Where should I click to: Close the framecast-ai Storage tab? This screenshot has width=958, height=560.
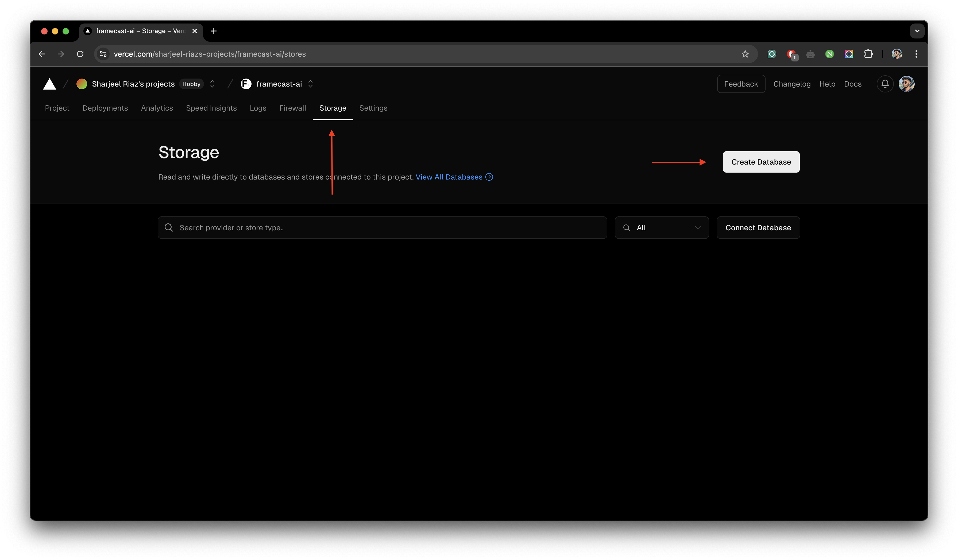tap(195, 31)
